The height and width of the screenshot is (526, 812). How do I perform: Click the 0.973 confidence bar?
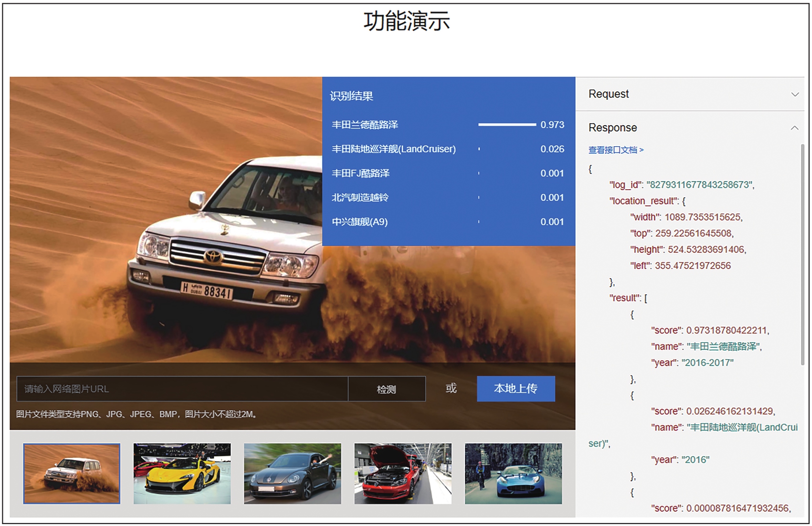(507, 125)
